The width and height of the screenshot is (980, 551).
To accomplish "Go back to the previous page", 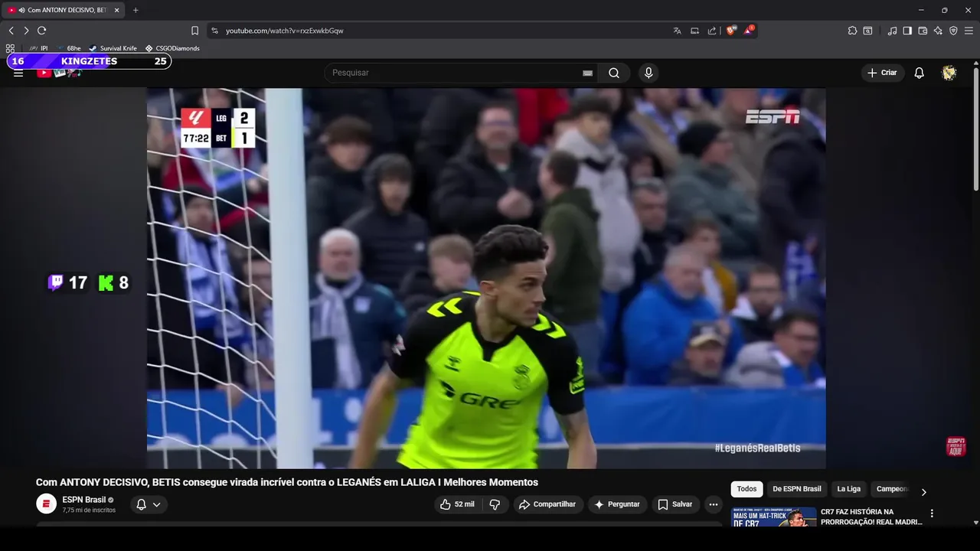I will coord(11,31).
